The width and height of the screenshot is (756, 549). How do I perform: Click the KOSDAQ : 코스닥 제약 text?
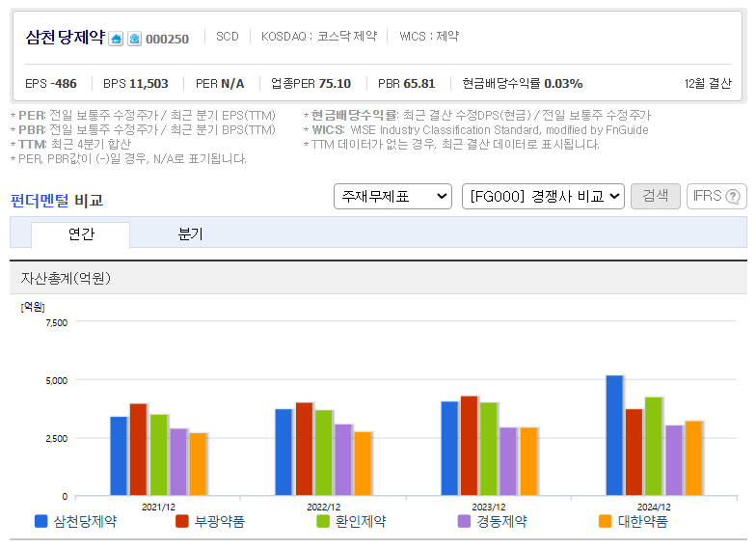click(318, 37)
